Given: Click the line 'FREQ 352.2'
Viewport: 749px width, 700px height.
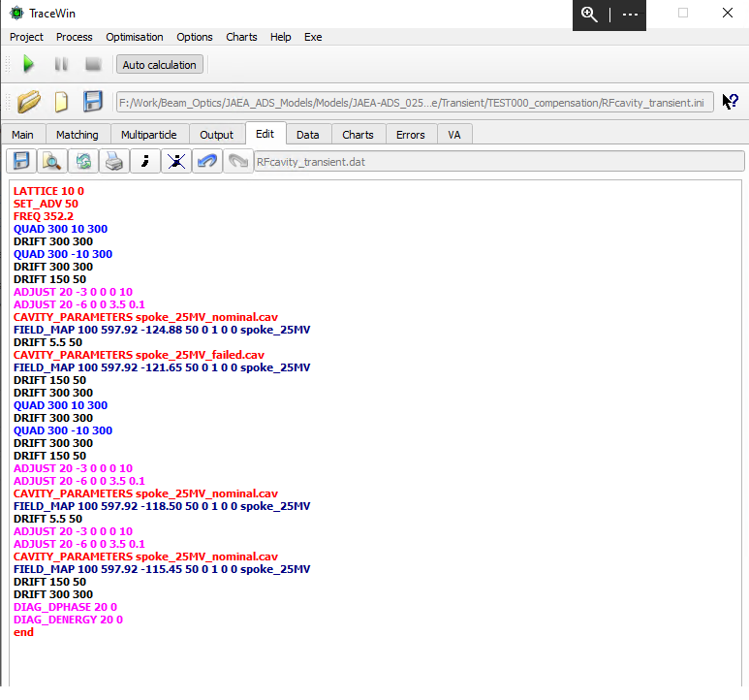Looking at the screenshot, I should click(x=44, y=216).
